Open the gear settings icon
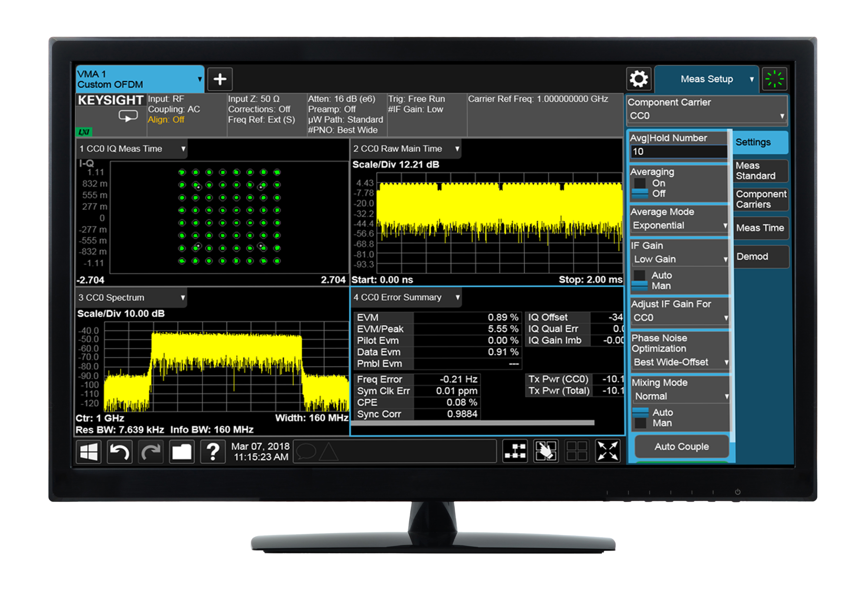 coord(638,79)
